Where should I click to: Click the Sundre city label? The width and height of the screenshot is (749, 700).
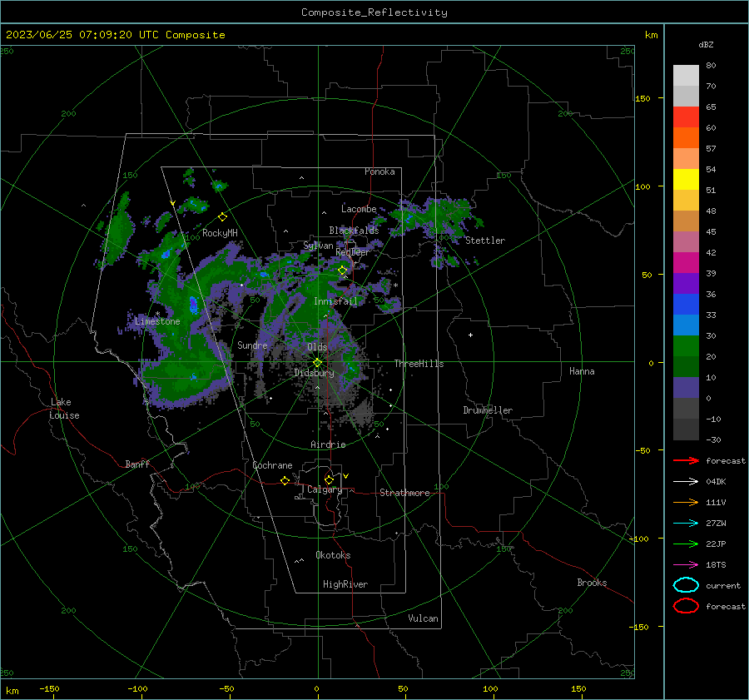pyautogui.click(x=252, y=345)
